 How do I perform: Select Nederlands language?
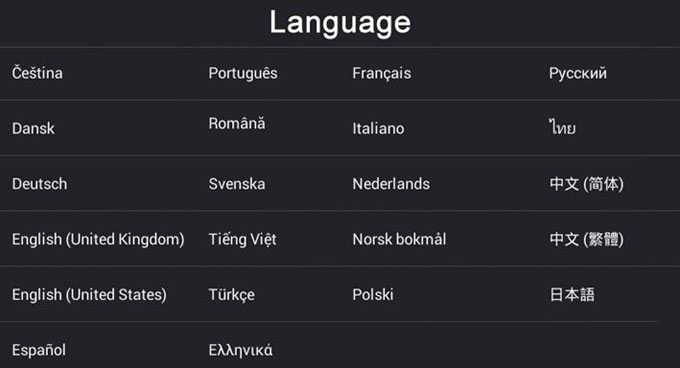pyautogui.click(x=391, y=184)
